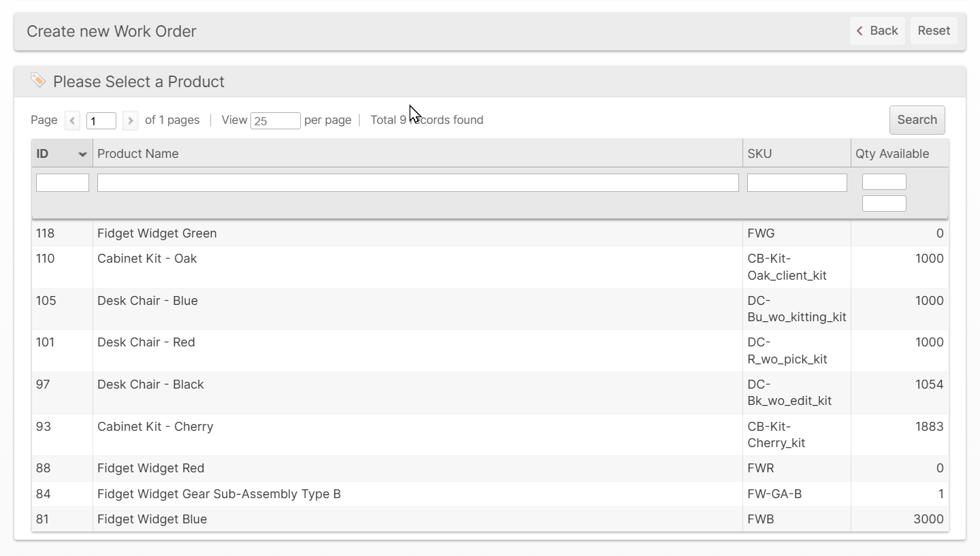
Task: Select the Fidget Widget Green product row
Action: 157,233
